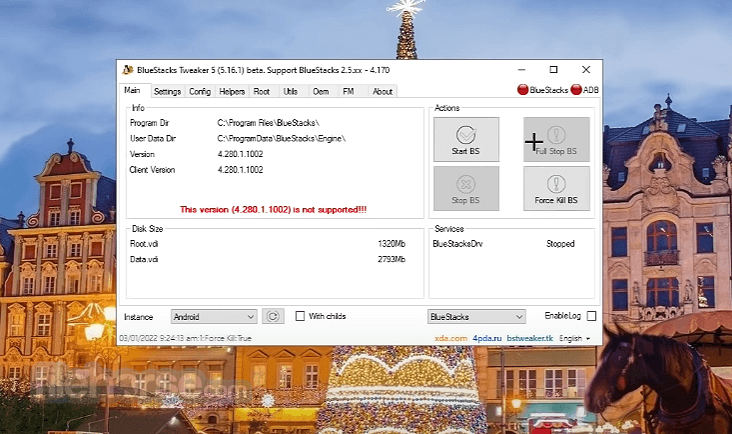
Task: Click the 1320Mb size value
Action: (x=391, y=244)
